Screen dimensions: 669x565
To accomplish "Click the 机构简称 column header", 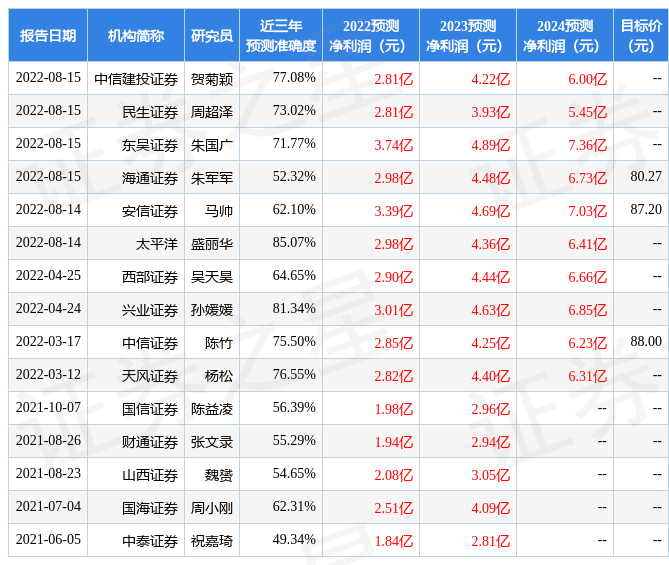I will (136, 35).
